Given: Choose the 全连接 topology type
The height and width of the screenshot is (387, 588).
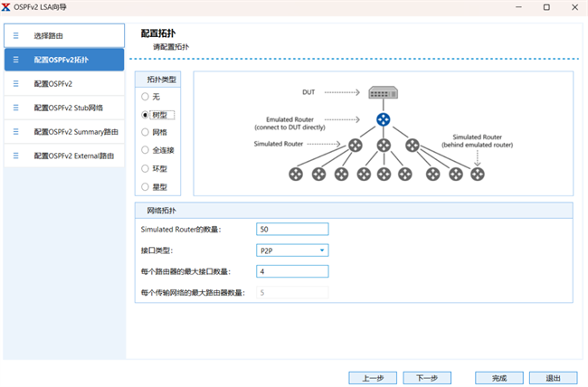Looking at the screenshot, I should (x=146, y=150).
